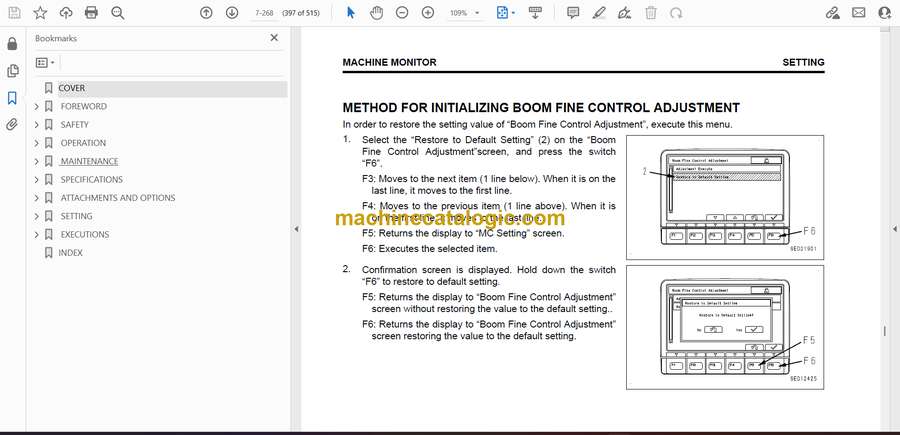Choose the arrow Selection tool
The height and width of the screenshot is (435, 900).
point(351,13)
